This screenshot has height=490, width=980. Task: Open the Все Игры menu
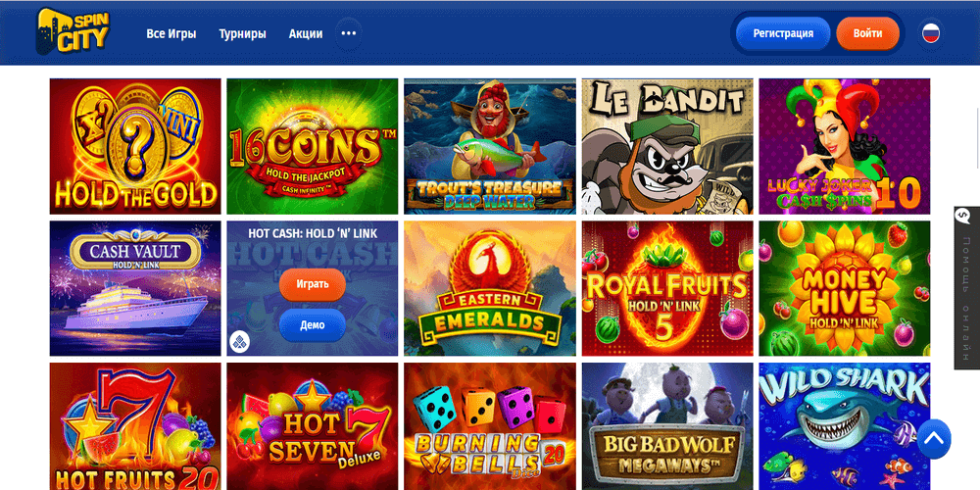[171, 33]
